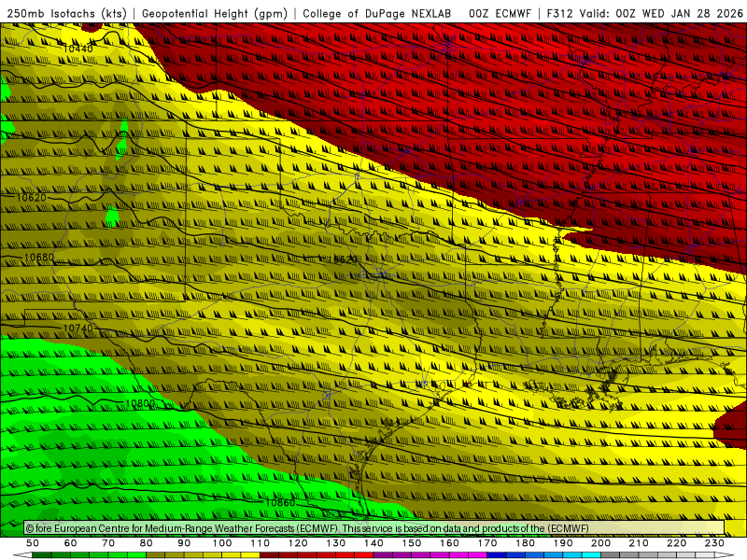The image size is (747, 560).
Task: Click the 10620 contour label at left edge
Action: (x=32, y=198)
